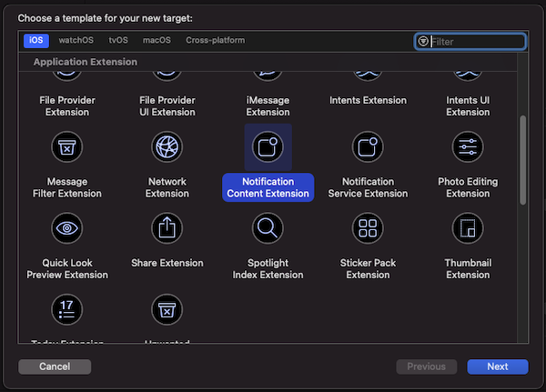The image size is (546, 392).
Task: Click the Share Extension label
Action: tap(167, 263)
